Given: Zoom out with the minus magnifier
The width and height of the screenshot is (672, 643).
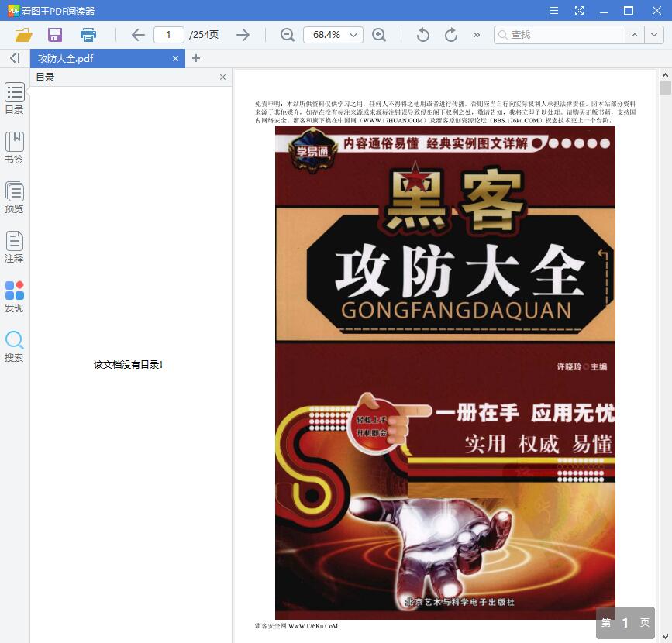Looking at the screenshot, I should point(287,35).
